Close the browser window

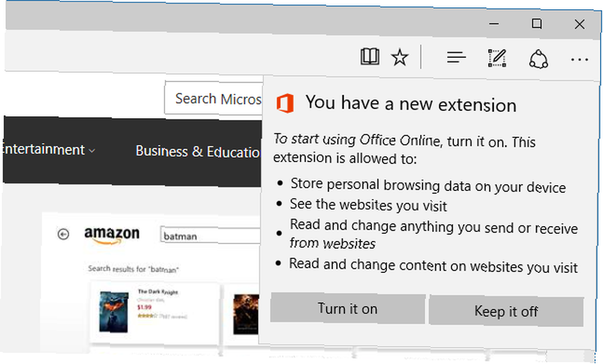pos(579,25)
